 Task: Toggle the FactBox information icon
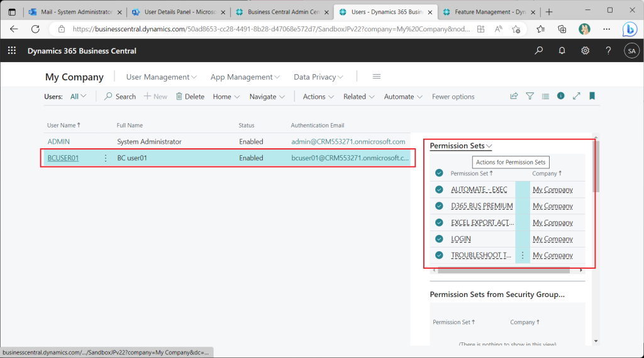560,95
